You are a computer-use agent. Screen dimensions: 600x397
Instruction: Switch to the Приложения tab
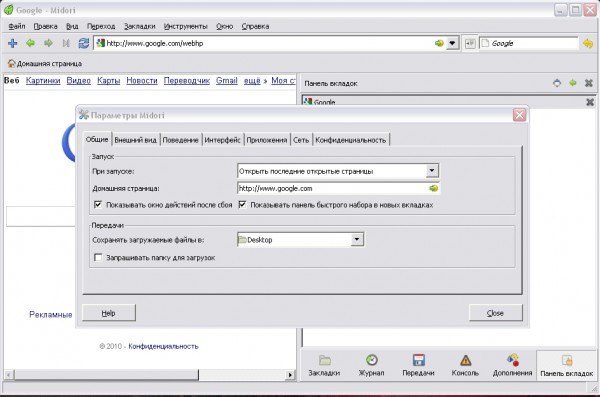point(267,140)
